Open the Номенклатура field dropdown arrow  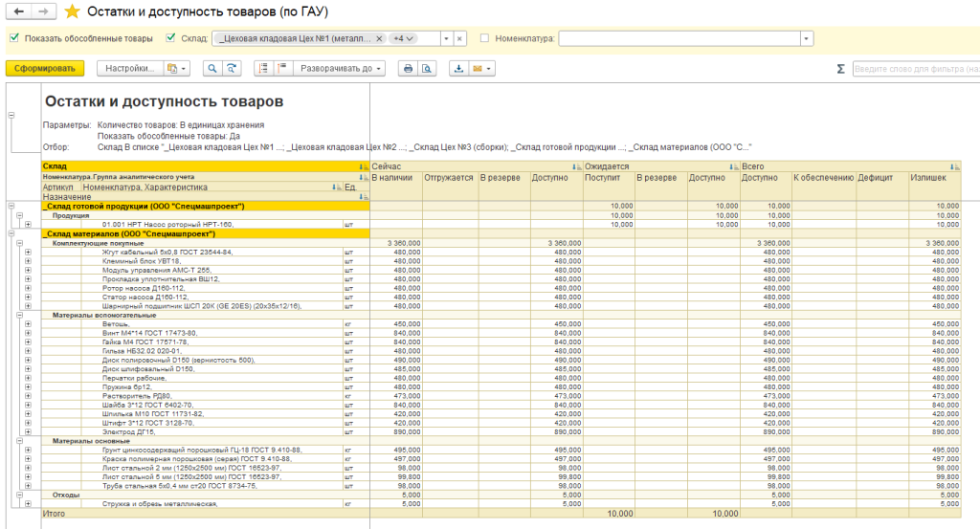tap(806, 38)
